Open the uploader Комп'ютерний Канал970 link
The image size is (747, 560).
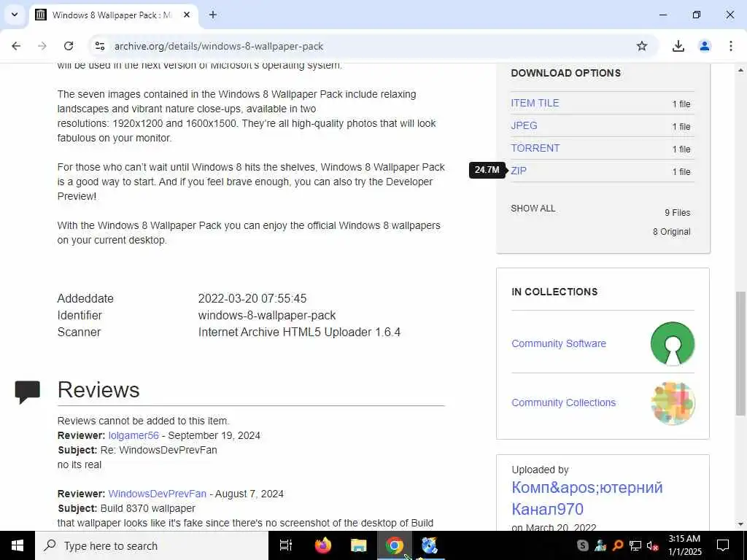(x=587, y=498)
